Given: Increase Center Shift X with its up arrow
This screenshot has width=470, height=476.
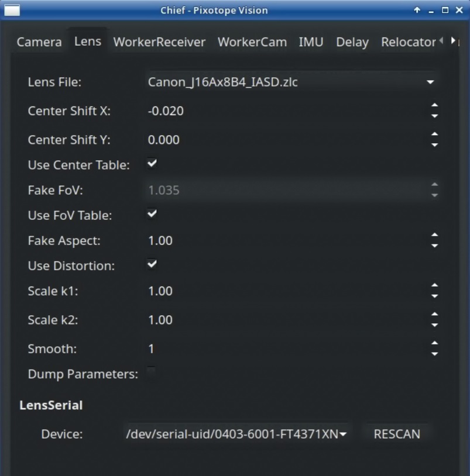Looking at the screenshot, I should tap(434, 106).
